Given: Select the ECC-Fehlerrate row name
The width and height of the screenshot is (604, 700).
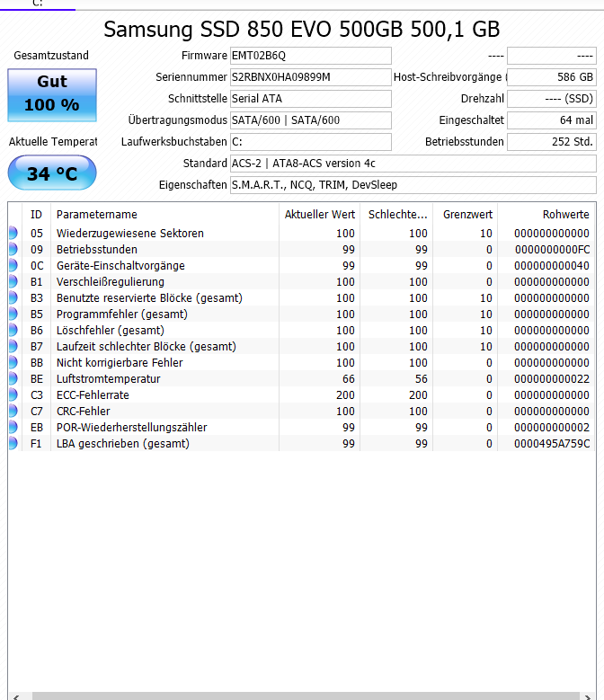Looking at the screenshot, I should (93, 395).
